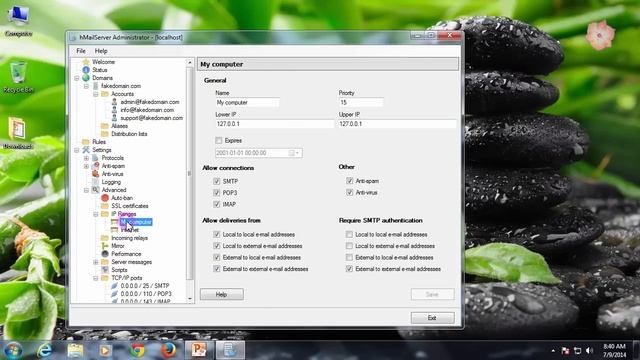Select the fakedomain.com server icon

[96, 86]
